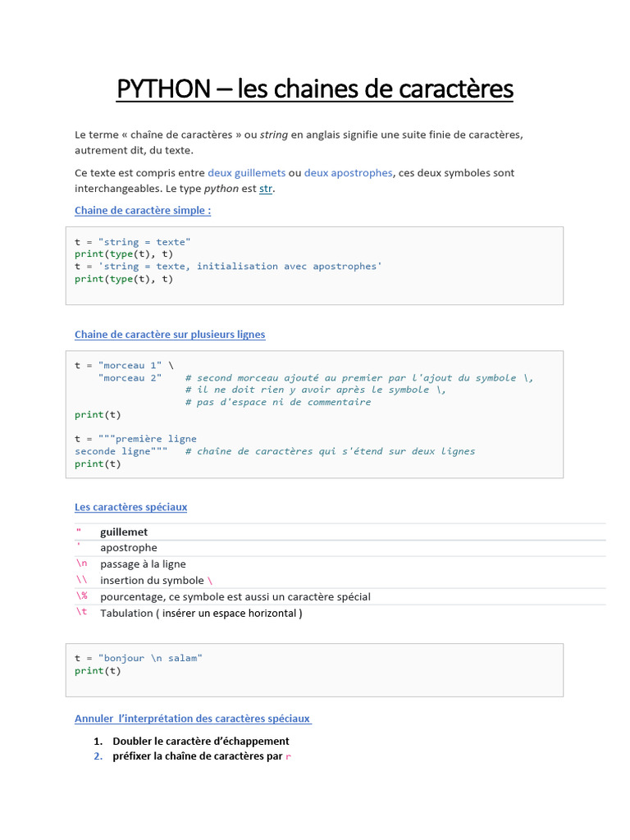
Task: Click code line t = "bonjour \n salam"
Action: pyautogui.click(x=138, y=659)
